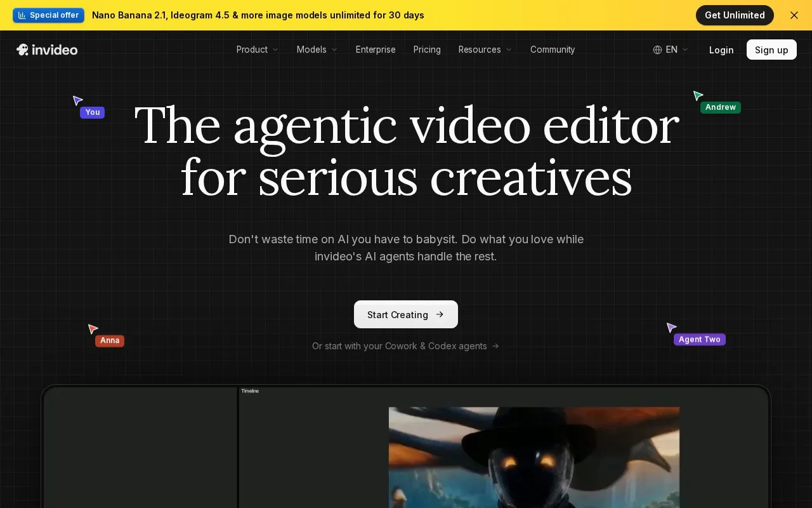Click the invideo logo
812x508 pixels.
tap(47, 50)
